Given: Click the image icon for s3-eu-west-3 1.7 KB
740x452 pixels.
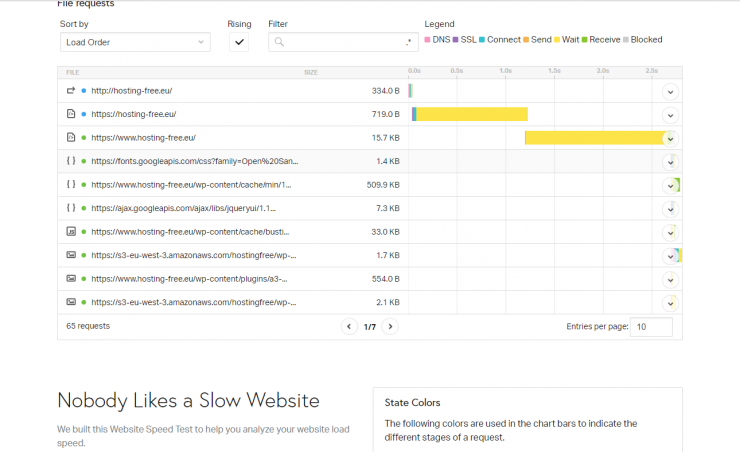Looking at the screenshot, I should pyautogui.click(x=71, y=255).
